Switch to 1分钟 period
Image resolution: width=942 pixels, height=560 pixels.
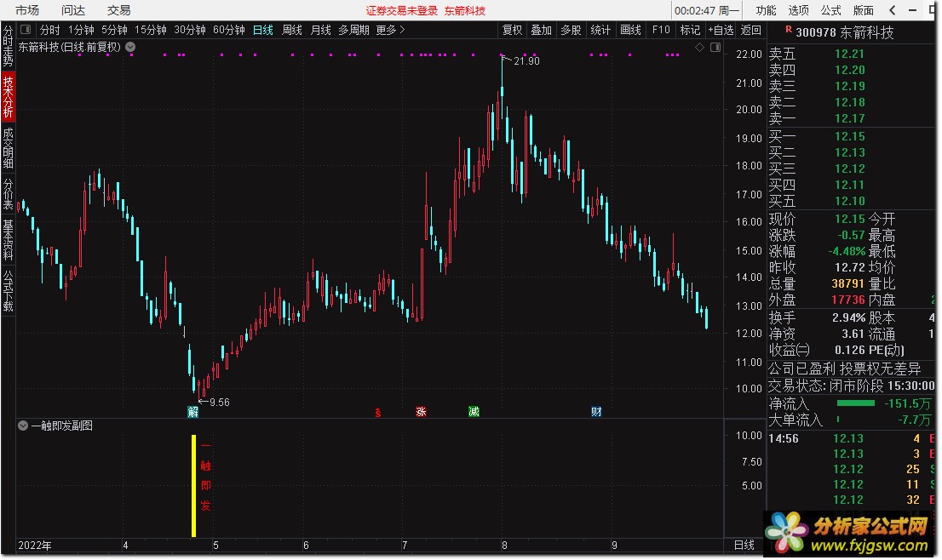pyautogui.click(x=81, y=30)
